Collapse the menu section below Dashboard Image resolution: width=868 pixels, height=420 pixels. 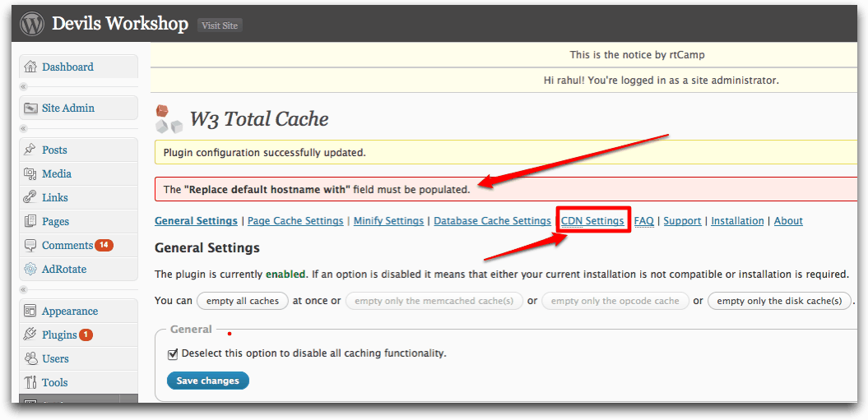point(23,87)
